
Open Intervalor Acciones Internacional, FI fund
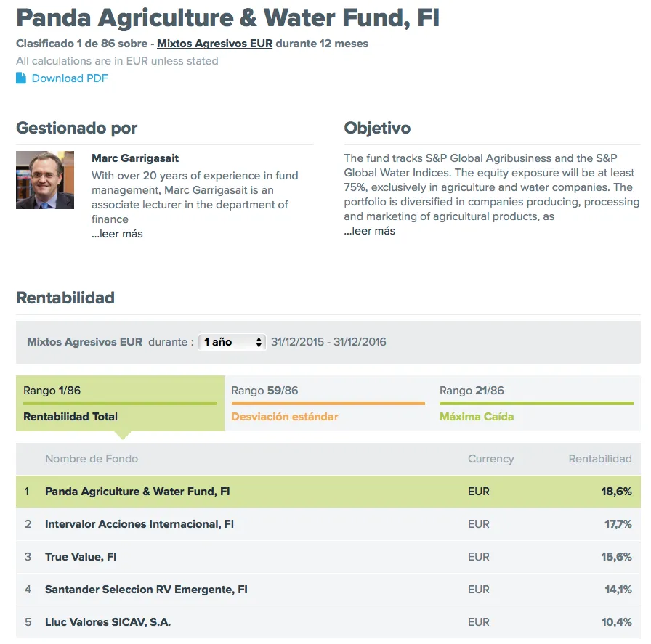pyautogui.click(x=139, y=524)
